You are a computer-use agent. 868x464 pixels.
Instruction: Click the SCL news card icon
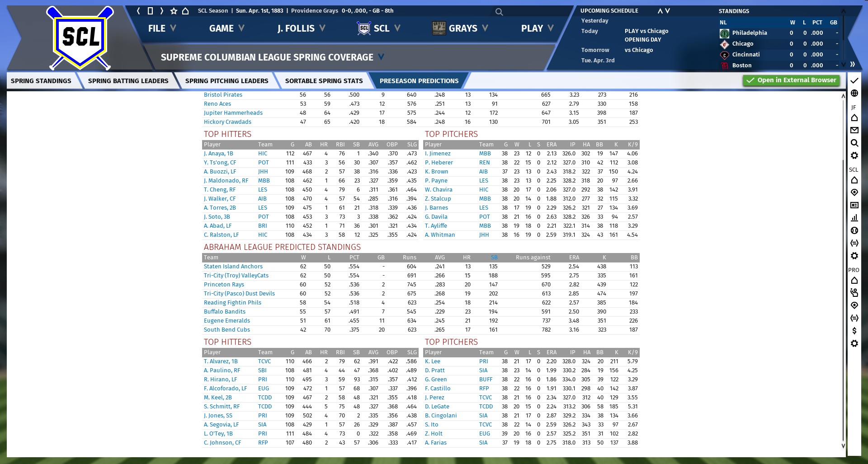click(854, 205)
